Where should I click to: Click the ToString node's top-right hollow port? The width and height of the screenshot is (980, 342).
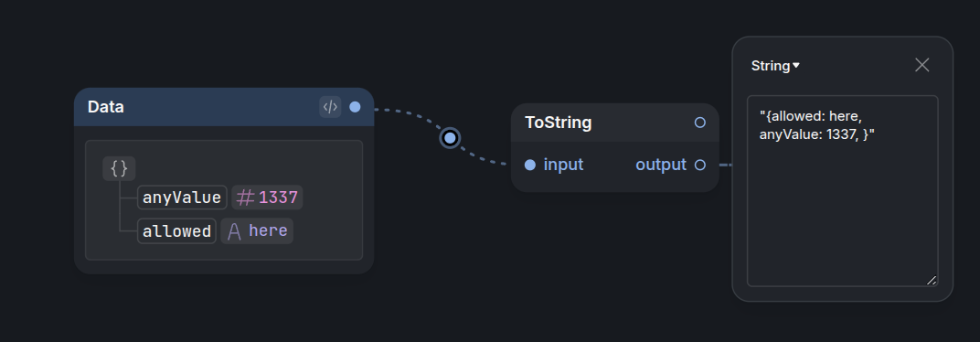pos(700,123)
